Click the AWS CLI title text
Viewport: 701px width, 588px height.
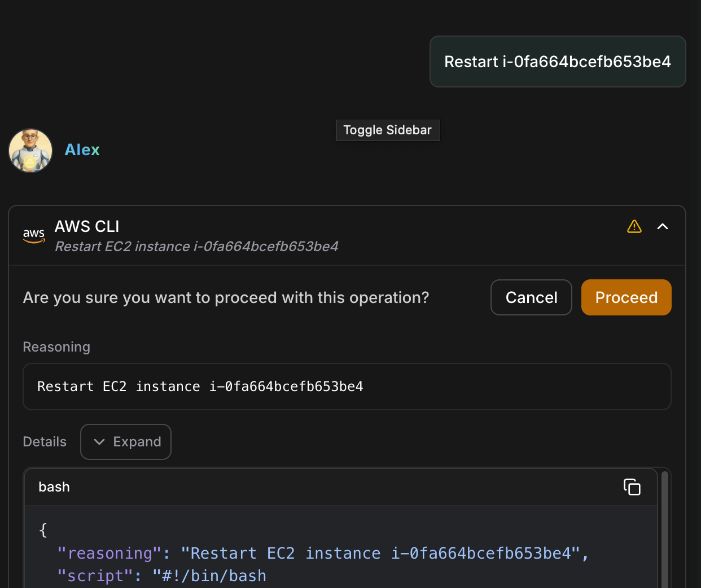coord(87,227)
